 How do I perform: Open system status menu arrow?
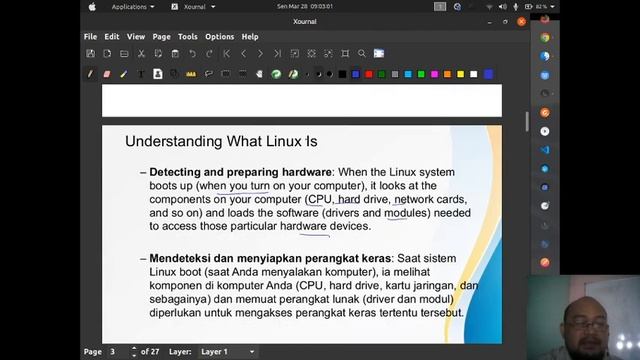click(x=553, y=7)
